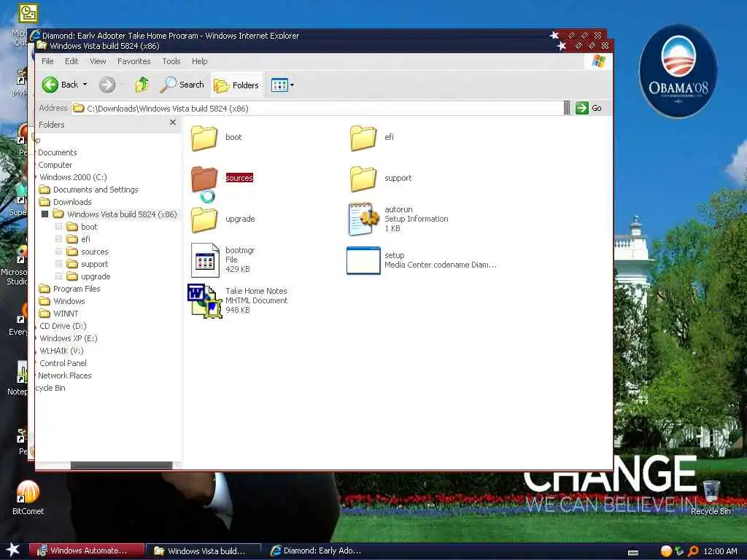Screen dimensions: 747x560
Task: Select Program Files in folder tree
Action: pyautogui.click(x=76, y=289)
